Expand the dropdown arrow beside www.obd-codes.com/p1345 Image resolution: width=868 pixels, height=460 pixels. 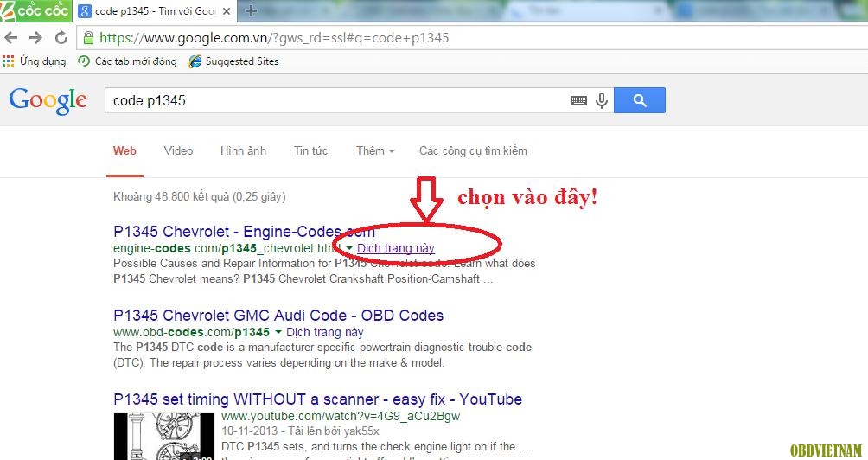278,333
